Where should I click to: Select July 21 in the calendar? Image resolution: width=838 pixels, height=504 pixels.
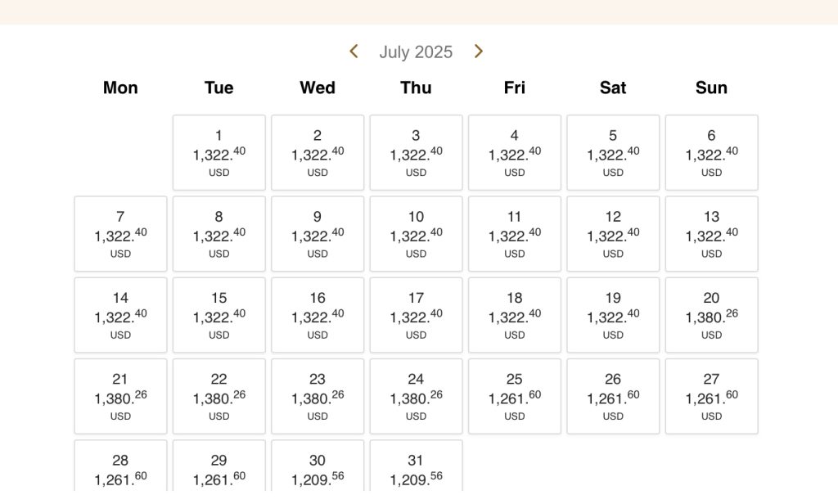[120, 396]
